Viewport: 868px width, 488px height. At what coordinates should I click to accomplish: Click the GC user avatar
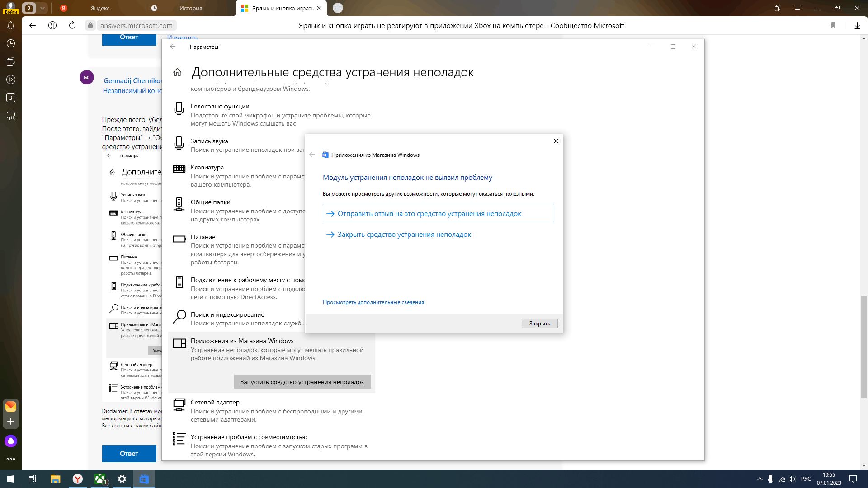pyautogui.click(x=87, y=77)
